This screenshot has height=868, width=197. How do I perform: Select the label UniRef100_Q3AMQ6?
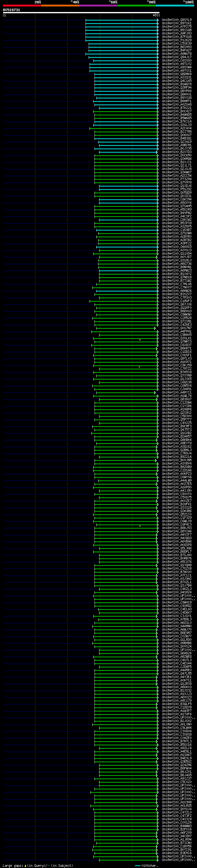177,159
